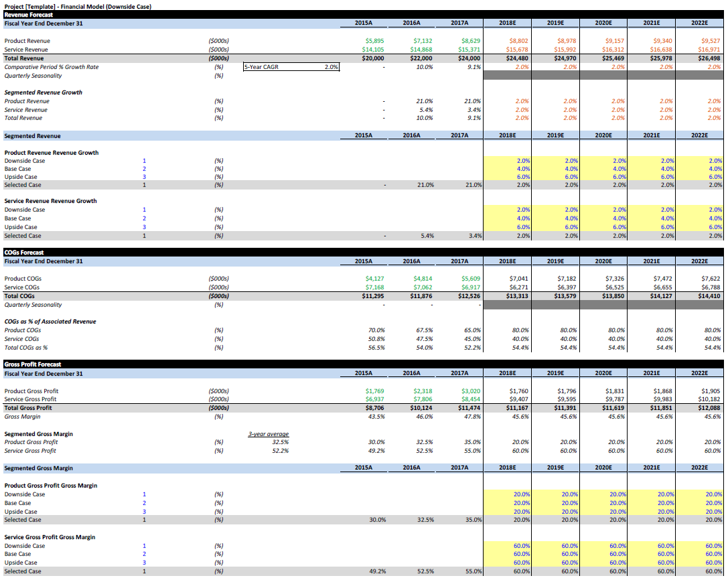Select Service Gross Profit 2018E value $9,407

click(518, 400)
